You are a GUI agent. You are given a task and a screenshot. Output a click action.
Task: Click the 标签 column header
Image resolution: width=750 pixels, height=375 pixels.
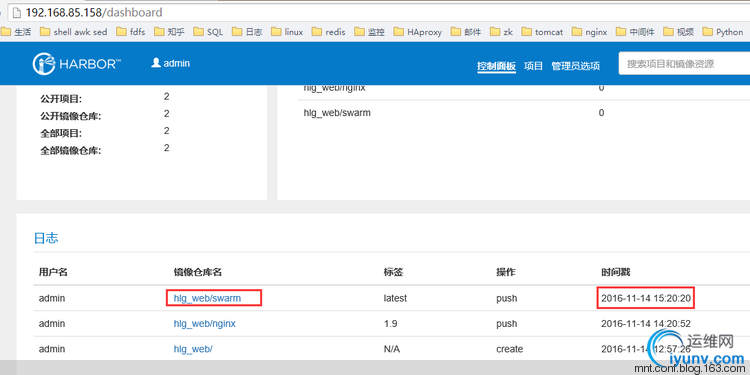(393, 272)
